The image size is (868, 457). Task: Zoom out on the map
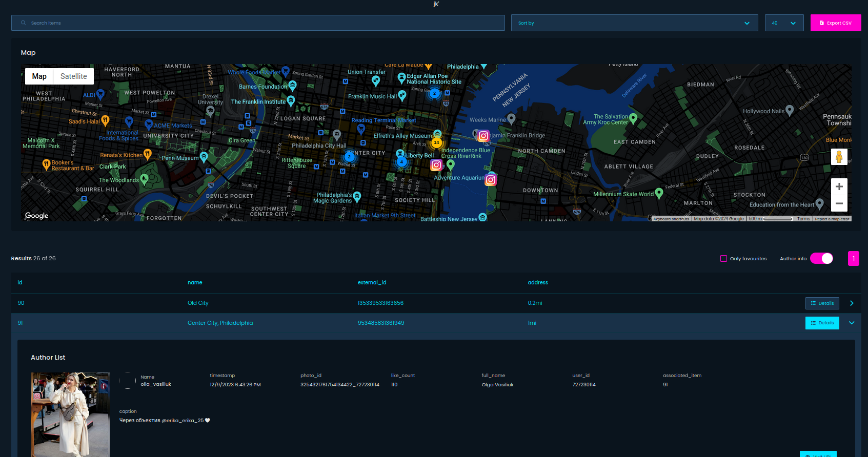[839, 203]
